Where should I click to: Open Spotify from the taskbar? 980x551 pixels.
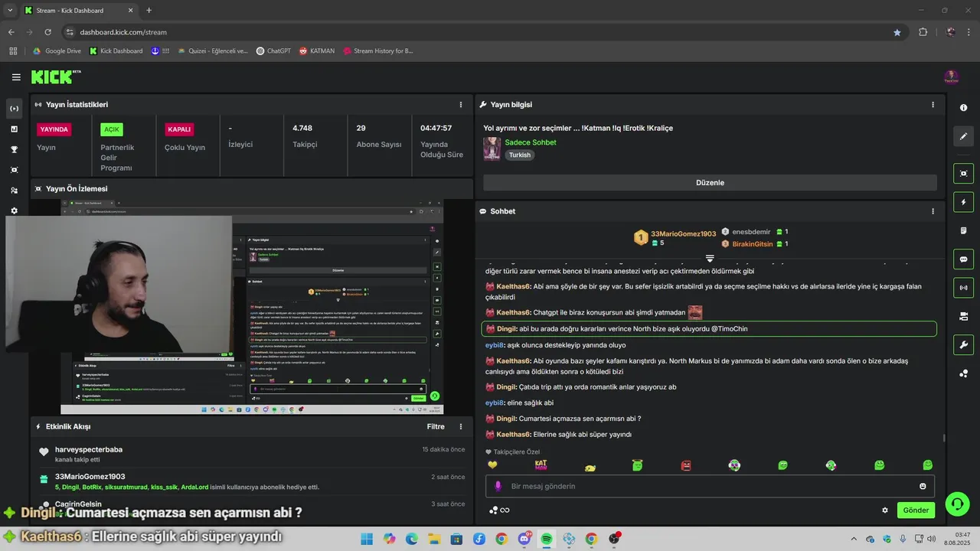point(547,539)
